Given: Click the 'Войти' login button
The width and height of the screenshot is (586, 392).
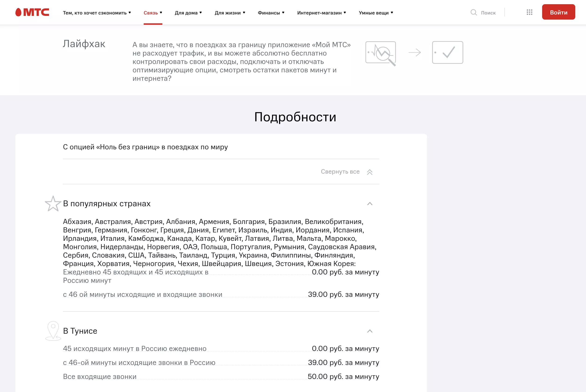Looking at the screenshot, I should pos(558,12).
